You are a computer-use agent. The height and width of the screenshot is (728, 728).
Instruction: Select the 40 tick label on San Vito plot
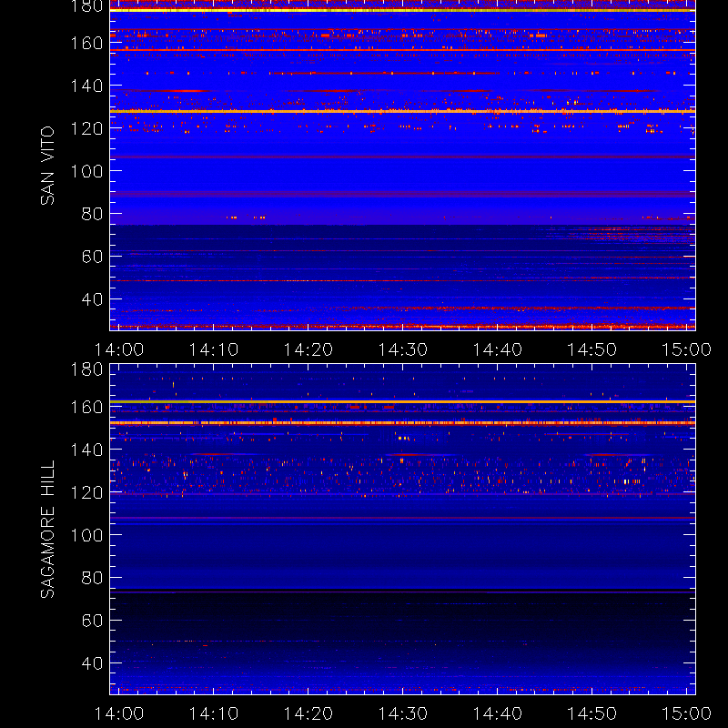[92, 299]
